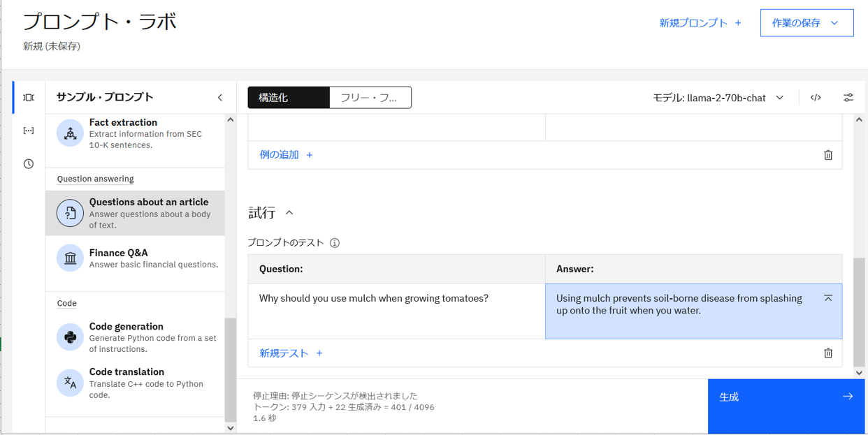Switch to the フリー・フォーム mode
Image resolution: width=868 pixels, height=435 pixels.
[370, 98]
